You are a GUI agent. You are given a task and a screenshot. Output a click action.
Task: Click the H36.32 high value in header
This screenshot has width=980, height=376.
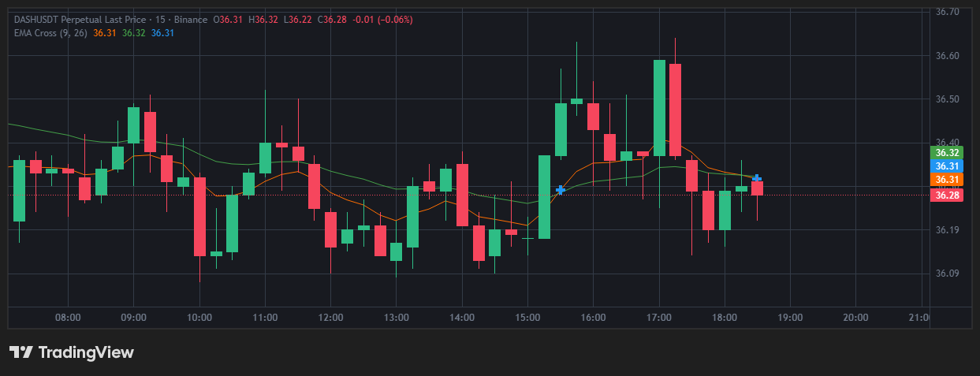[x=264, y=19]
